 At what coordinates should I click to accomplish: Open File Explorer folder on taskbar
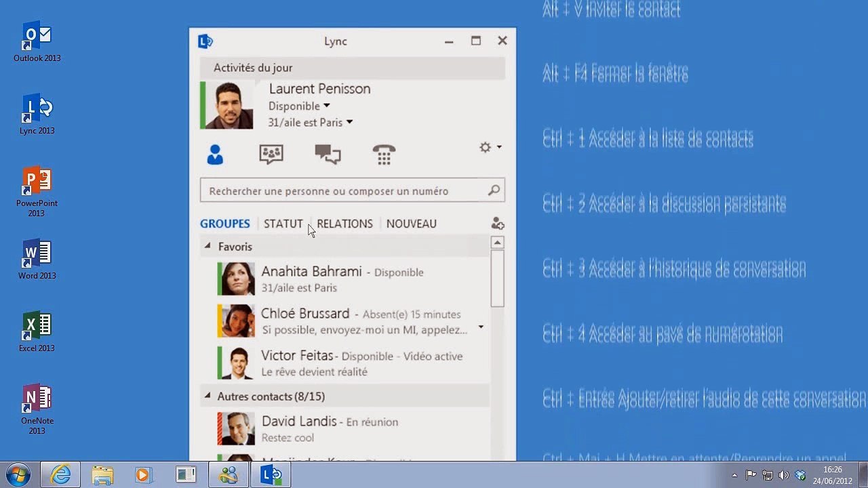(x=102, y=475)
